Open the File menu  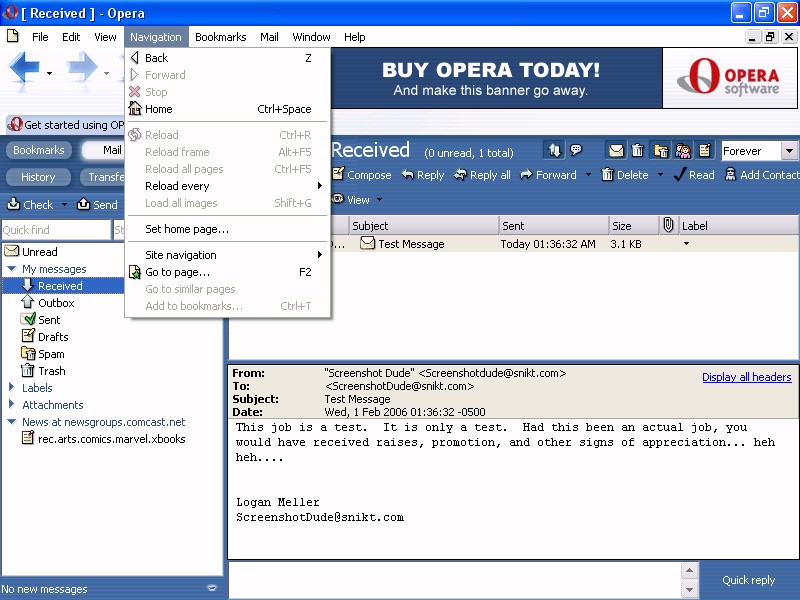(x=40, y=37)
